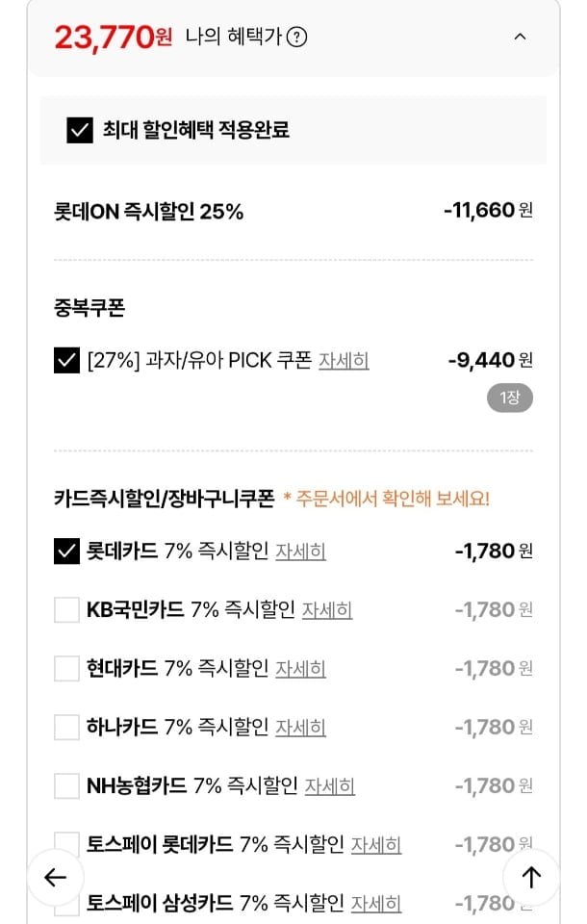
Task: Open 자세히 link for 과자/유아 PICK 쿠폰
Action: point(344,361)
